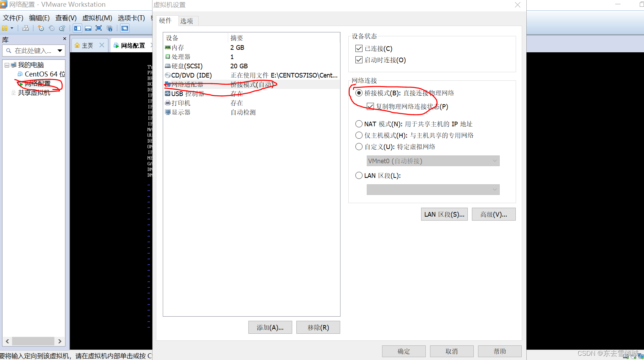Click the 设备 column header
This screenshot has width=644, height=360.
tap(195, 38)
